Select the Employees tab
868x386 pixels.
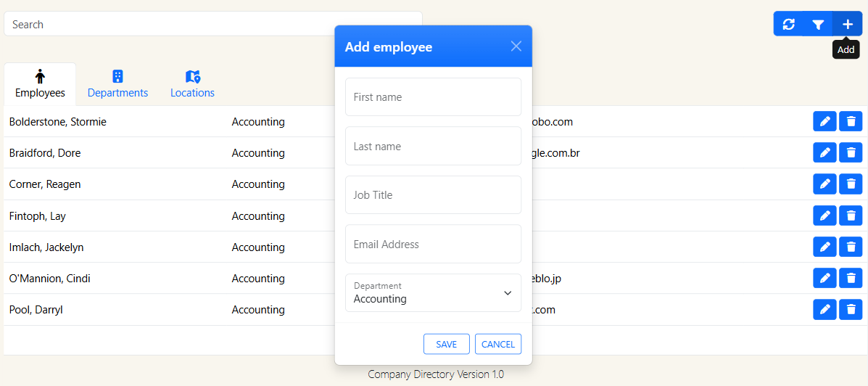[40, 84]
